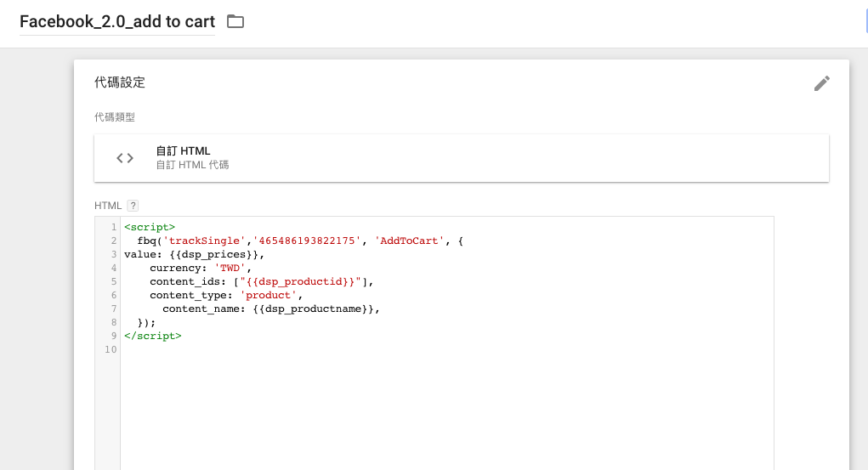This screenshot has width=868, height=470.
Task: Click the 代碼設定 section heading
Action: tap(120, 82)
